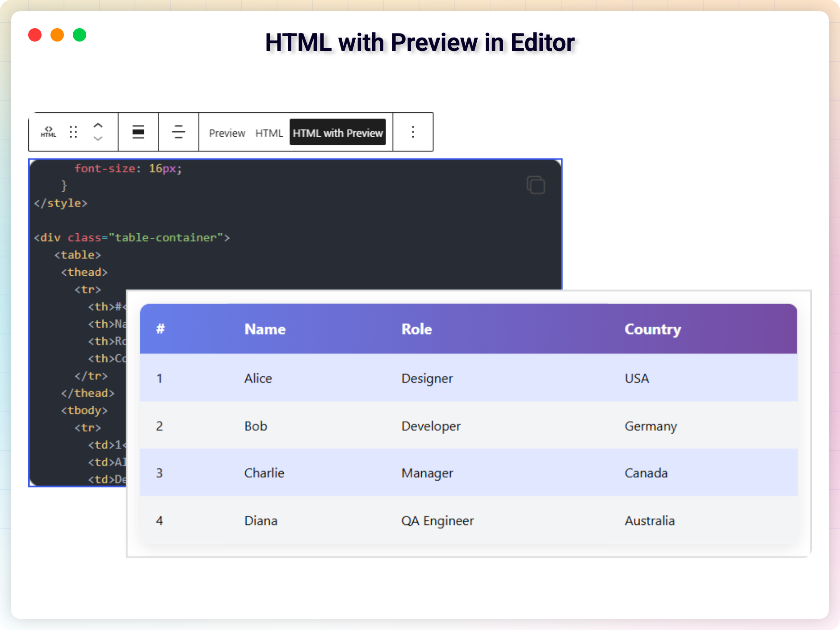Click the QA Engineer role cell
The width and height of the screenshot is (840, 630).
[437, 521]
